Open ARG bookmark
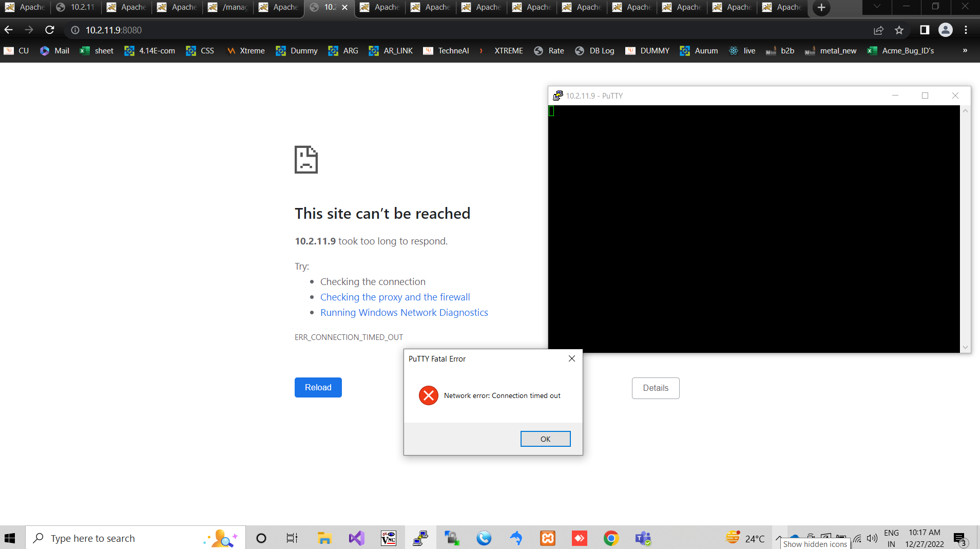Screen dimensions: 980x549 pos(343,50)
